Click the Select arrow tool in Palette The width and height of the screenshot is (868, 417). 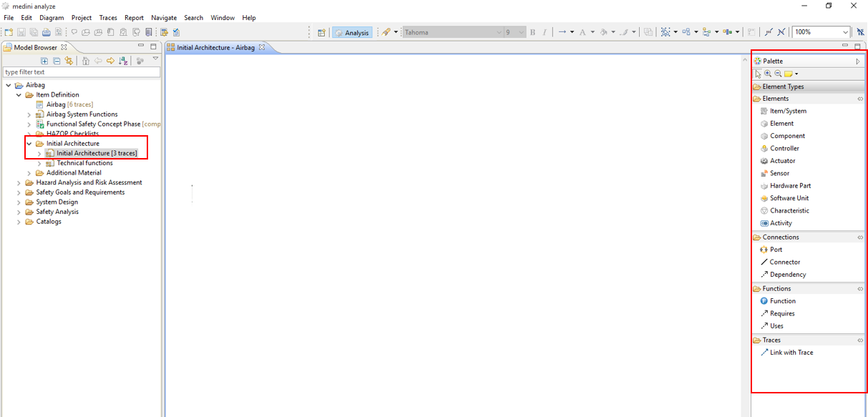[758, 74]
